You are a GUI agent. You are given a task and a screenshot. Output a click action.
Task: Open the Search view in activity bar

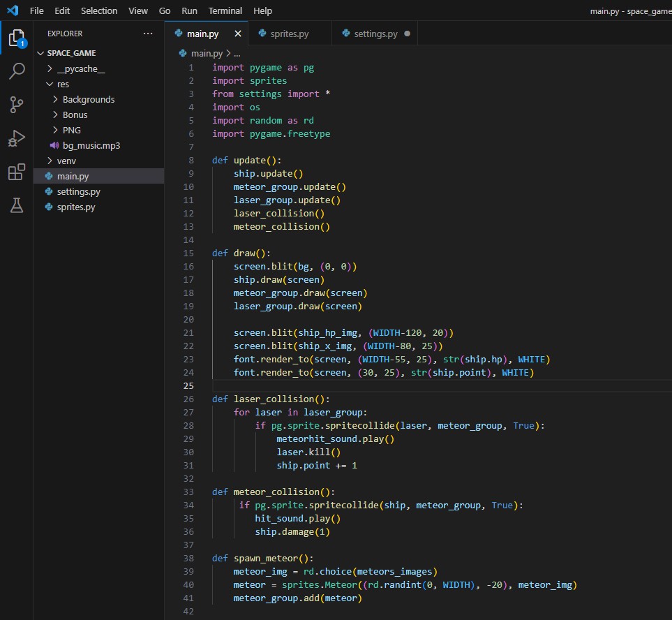pos(17,71)
